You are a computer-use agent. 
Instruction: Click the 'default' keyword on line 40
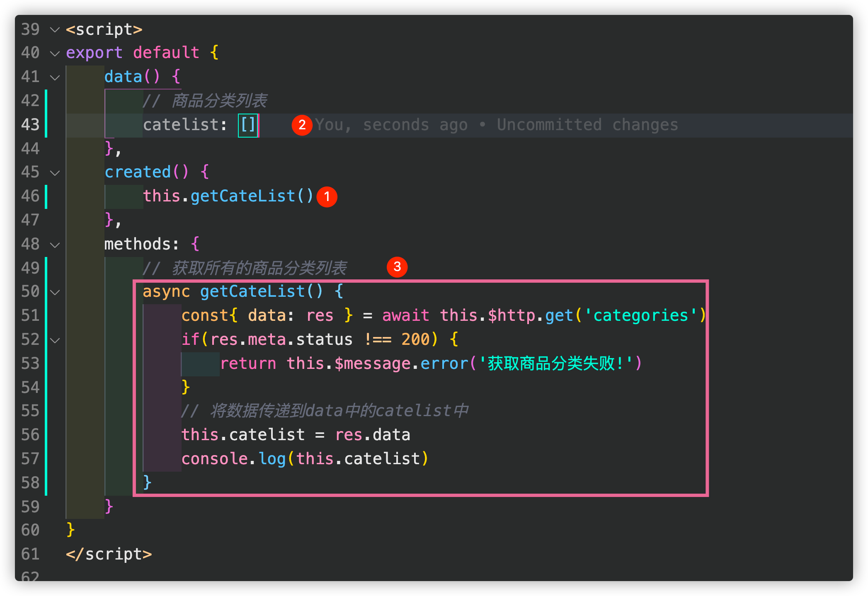pos(166,53)
